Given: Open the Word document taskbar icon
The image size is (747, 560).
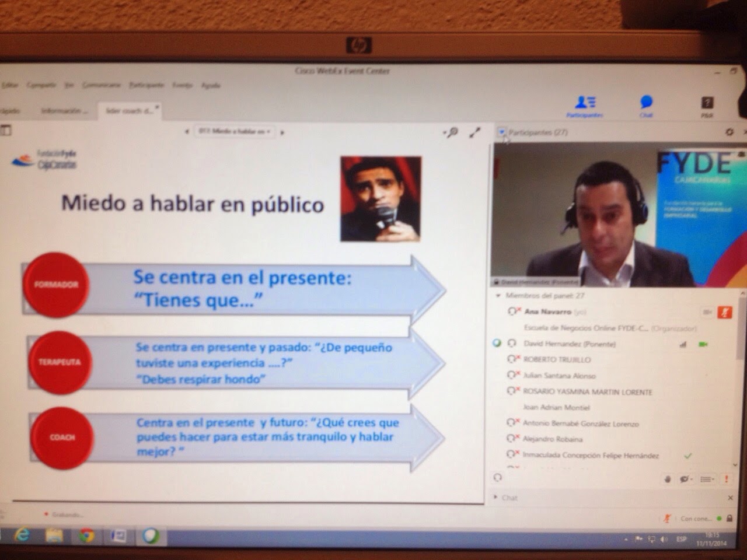Looking at the screenshot, I should (118, 535).
